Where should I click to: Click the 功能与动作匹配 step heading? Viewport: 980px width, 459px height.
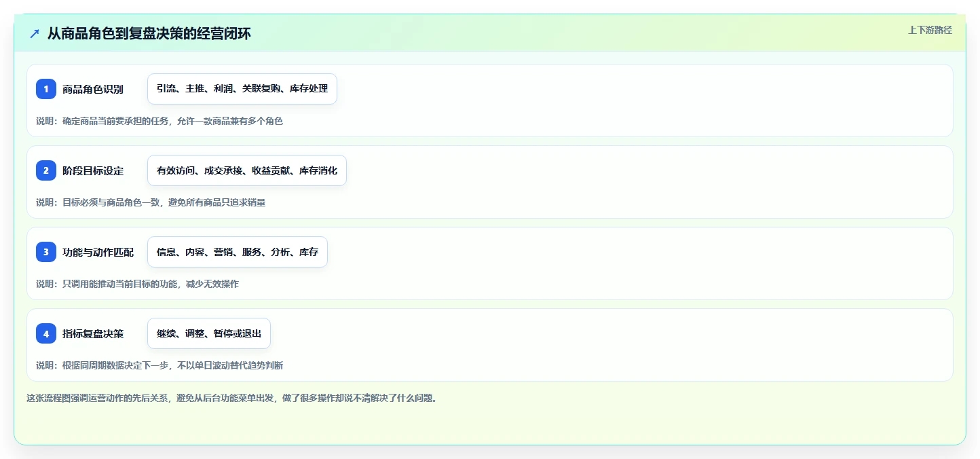click(98, 252)
